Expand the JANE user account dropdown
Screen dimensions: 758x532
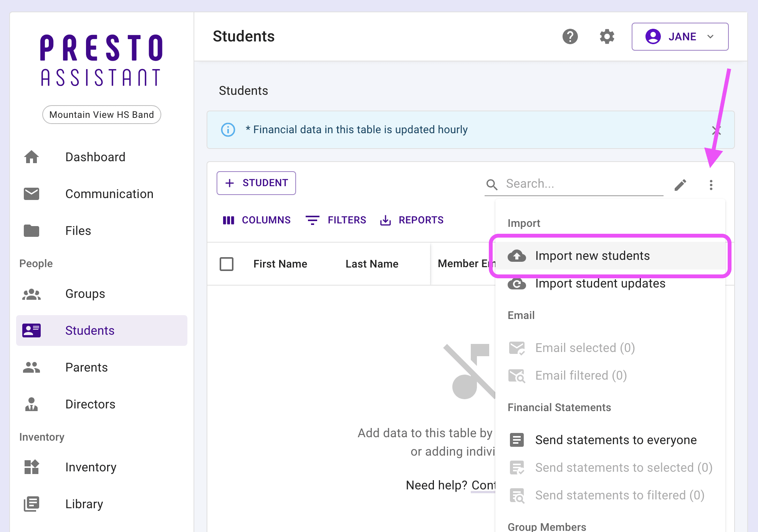[x=680, y=37]
